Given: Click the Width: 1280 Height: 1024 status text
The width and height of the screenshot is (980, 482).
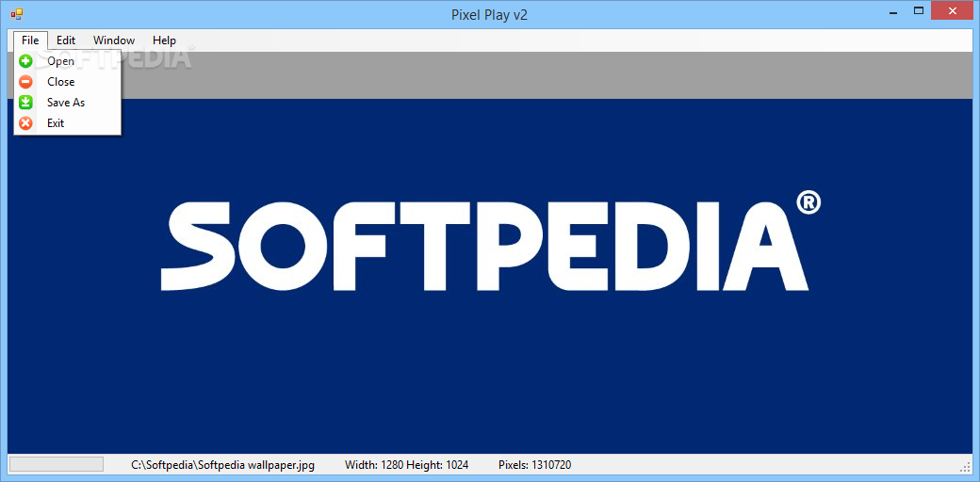Looking at the screenshot, I should [406, 465].
